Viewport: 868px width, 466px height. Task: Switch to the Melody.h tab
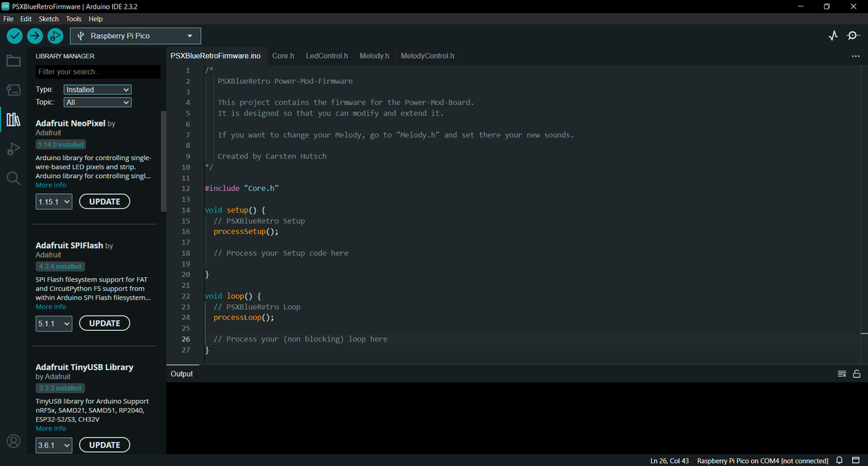[375, 56]
